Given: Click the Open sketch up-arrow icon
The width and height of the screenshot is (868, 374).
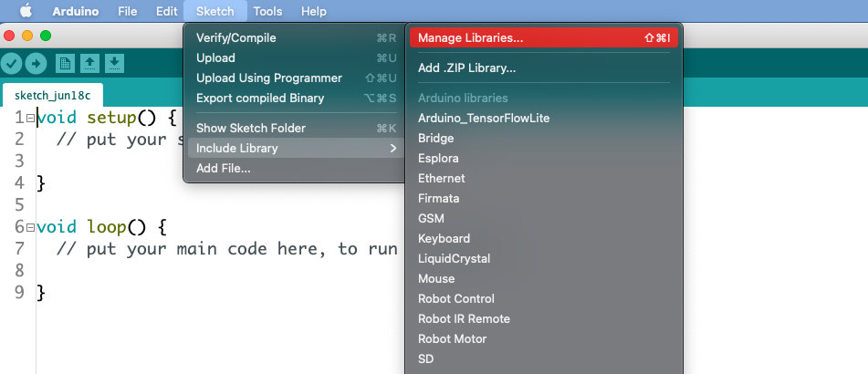Looking at the screenshot, I should (89, 63).
